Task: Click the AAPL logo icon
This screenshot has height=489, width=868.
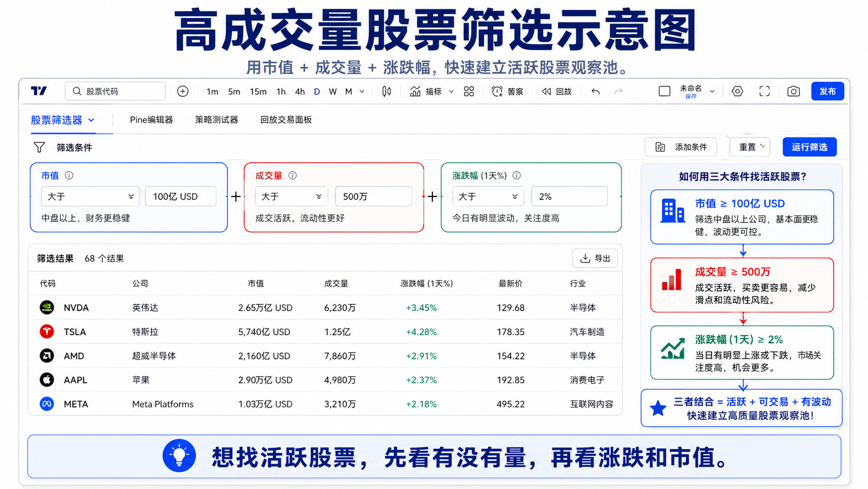Action: pyautogui.click(x=47, y=380)
